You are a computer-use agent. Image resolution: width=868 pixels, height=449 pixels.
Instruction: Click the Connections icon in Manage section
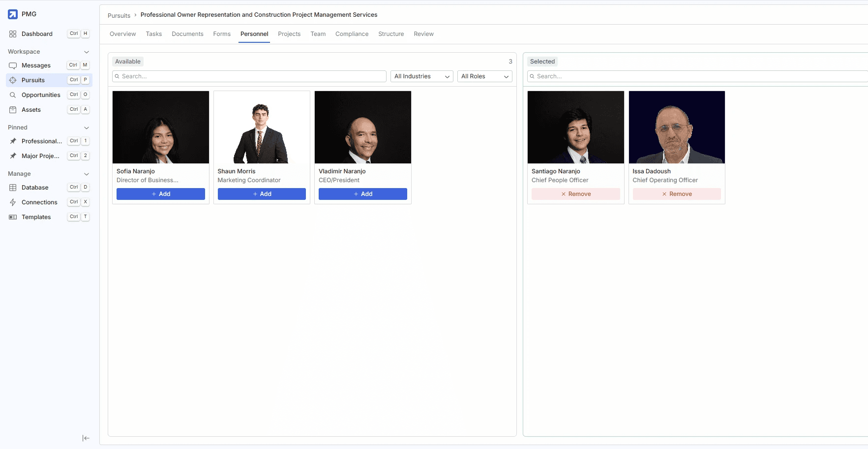[x=13, y=202]
